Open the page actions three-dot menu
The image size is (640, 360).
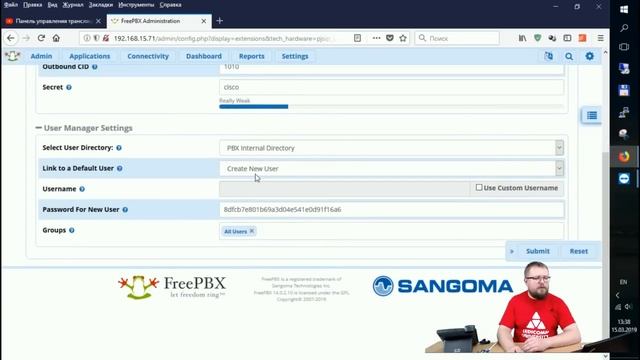[x=376, y=38]
